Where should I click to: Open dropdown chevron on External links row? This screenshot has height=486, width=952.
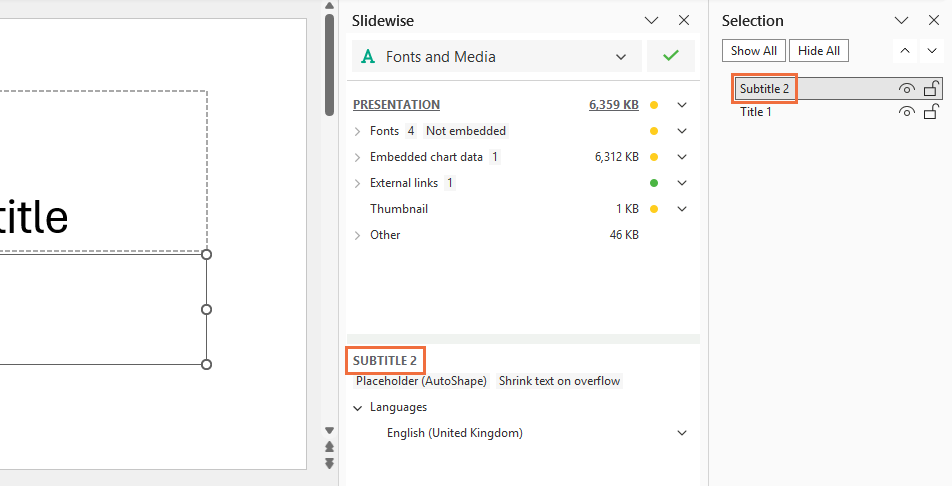pos(682,183)
